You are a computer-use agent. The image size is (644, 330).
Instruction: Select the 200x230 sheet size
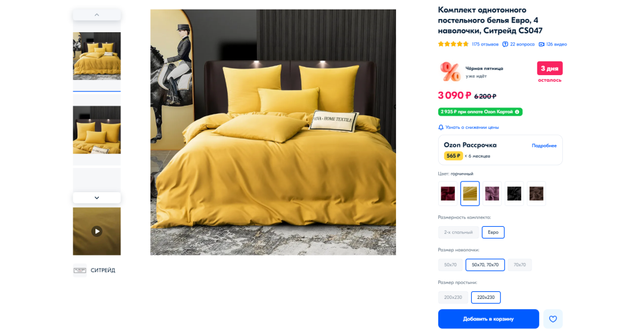pos(453,297)
